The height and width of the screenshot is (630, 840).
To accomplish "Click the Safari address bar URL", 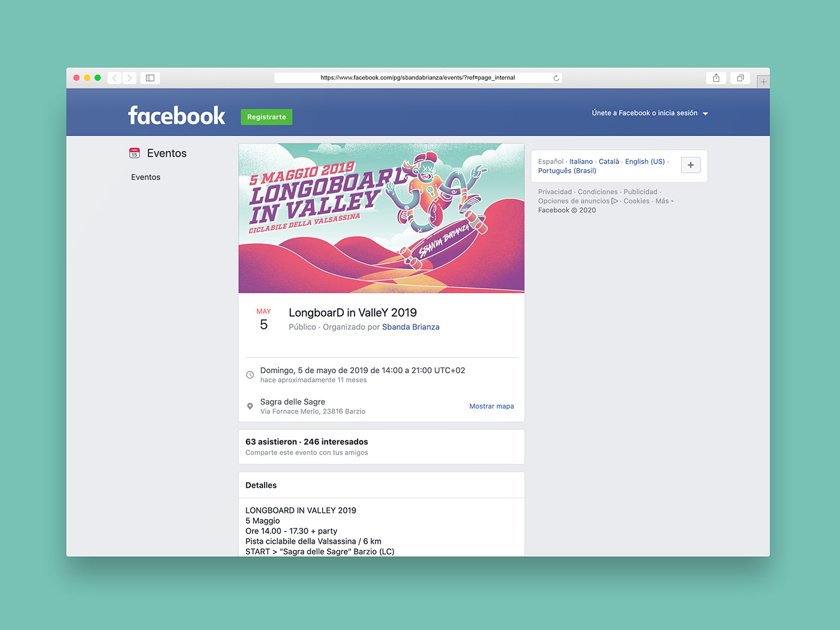I will coord(418,78).
